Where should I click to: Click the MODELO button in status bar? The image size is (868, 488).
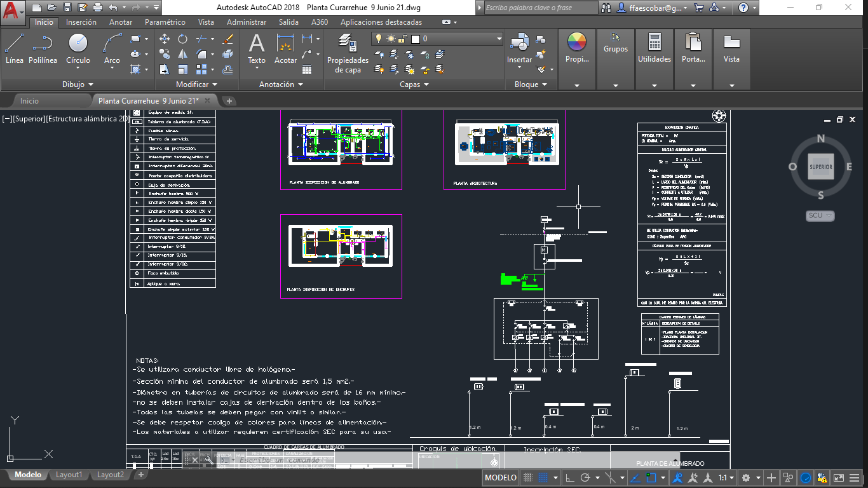pos(500,477)
